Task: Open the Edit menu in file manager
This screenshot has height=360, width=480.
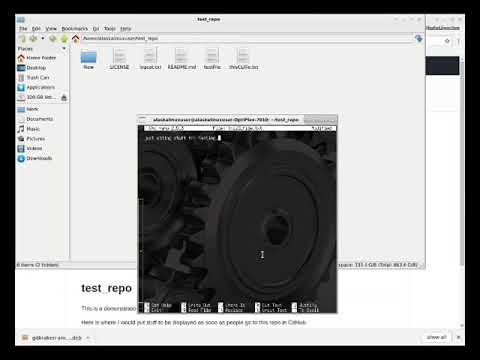Action: coord(36,29)
